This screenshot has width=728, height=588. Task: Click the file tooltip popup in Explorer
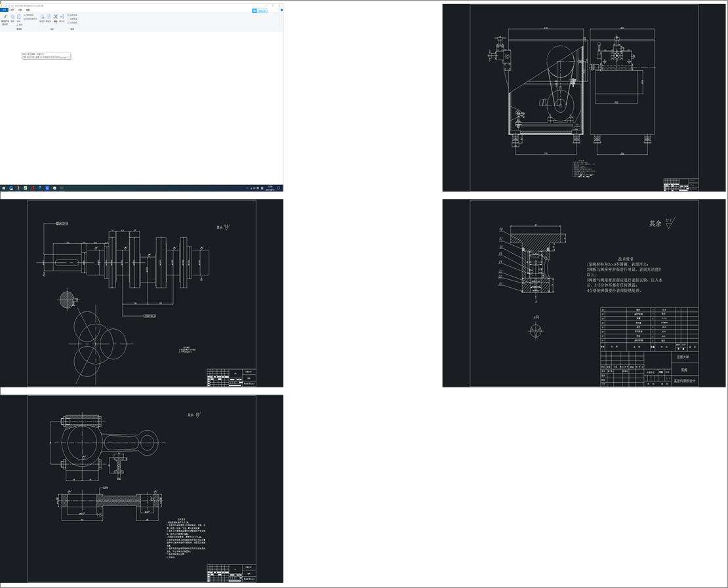46,56
